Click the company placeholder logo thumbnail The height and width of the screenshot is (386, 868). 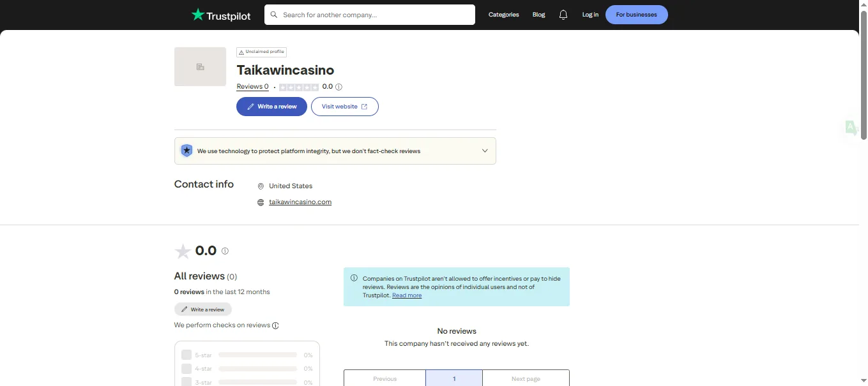pos(200,66)
